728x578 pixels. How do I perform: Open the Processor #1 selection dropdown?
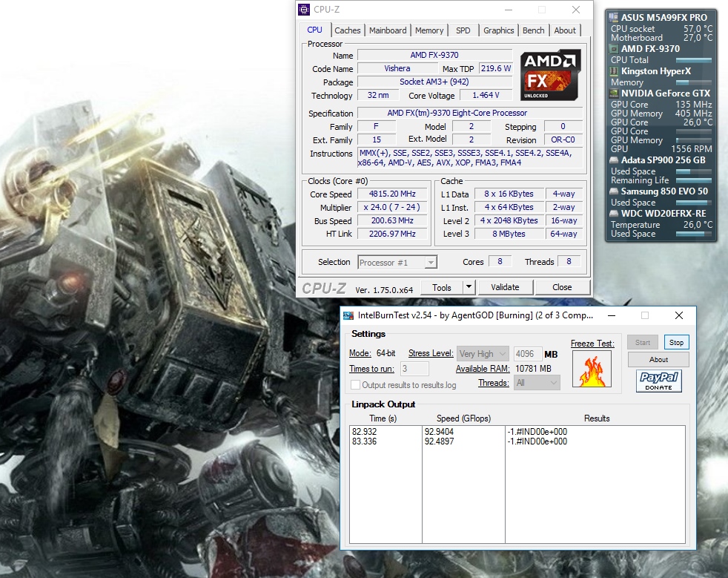click(431, 263)
